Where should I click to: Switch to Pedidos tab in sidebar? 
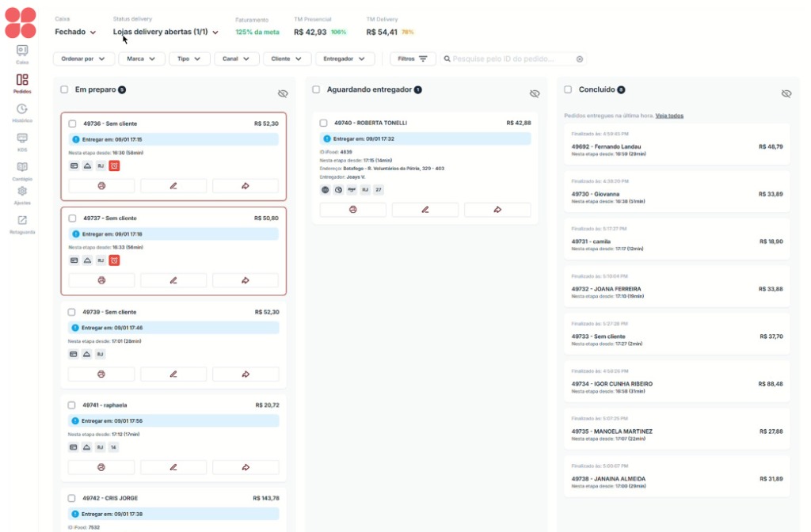click(22, 82)
